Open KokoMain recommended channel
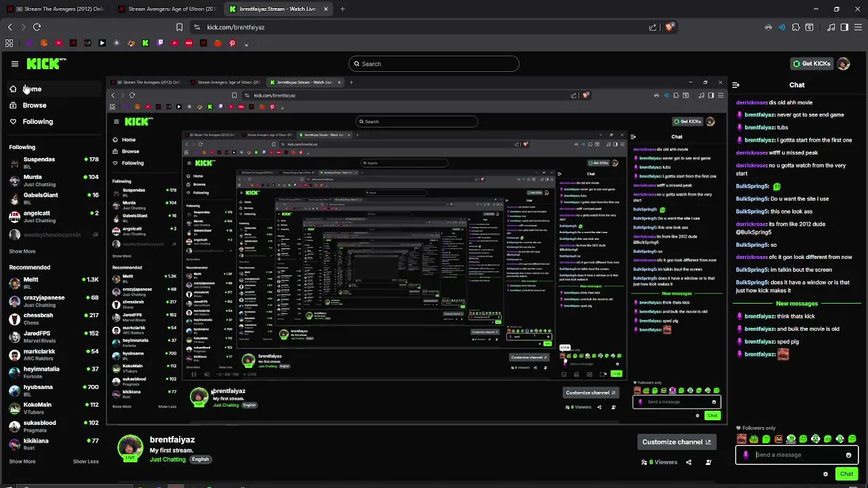 coord(53,408)
